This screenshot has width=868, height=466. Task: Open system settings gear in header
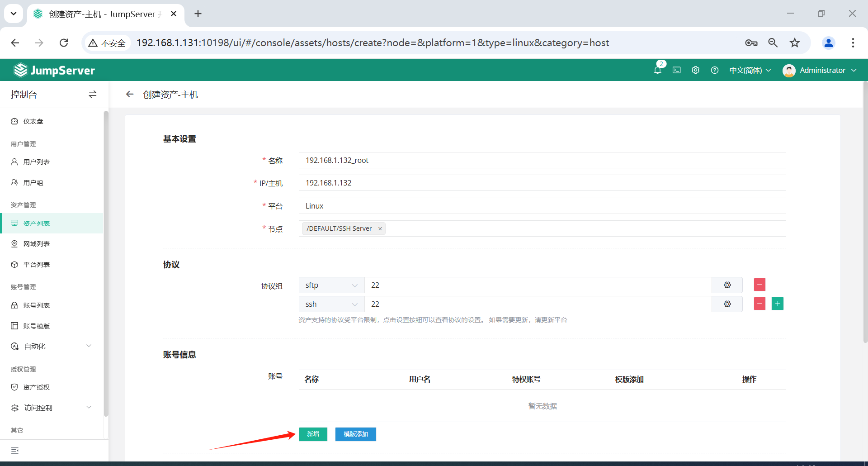coord(695,70)
